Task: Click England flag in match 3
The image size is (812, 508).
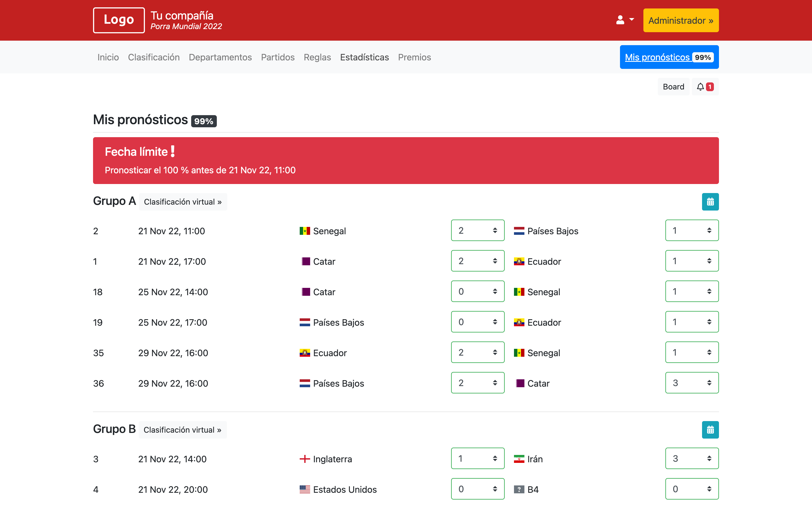Action: [305, 459]
